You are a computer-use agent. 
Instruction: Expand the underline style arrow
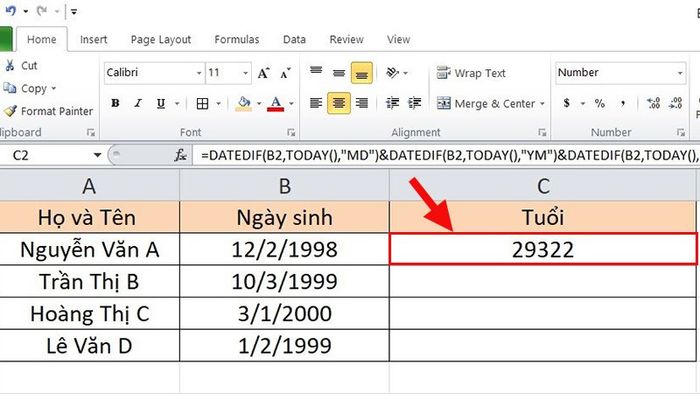point(177,104)
